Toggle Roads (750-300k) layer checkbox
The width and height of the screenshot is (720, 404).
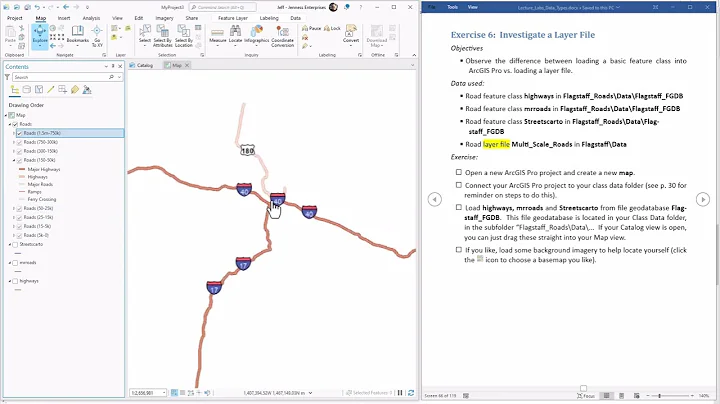(20, 142)
